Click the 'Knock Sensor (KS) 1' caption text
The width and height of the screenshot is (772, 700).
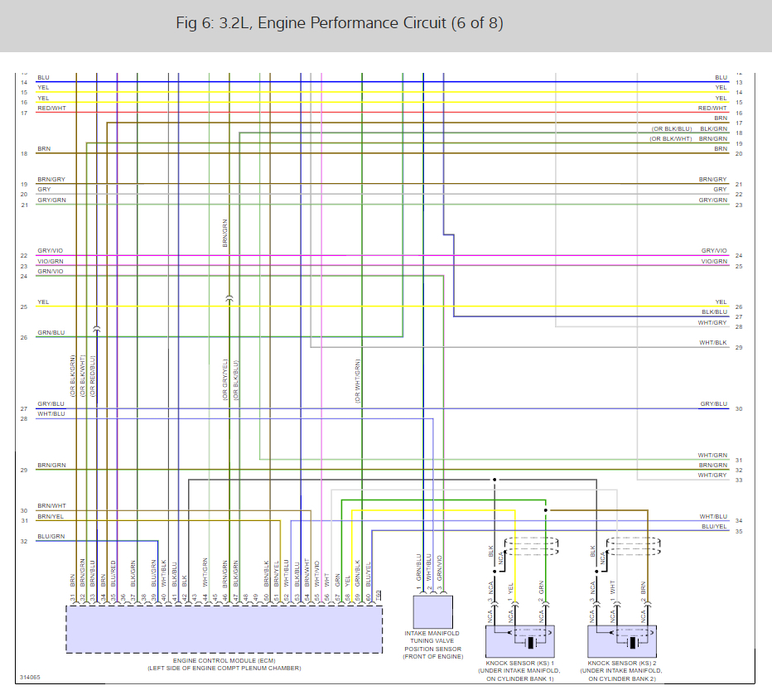tap(524, 664)
